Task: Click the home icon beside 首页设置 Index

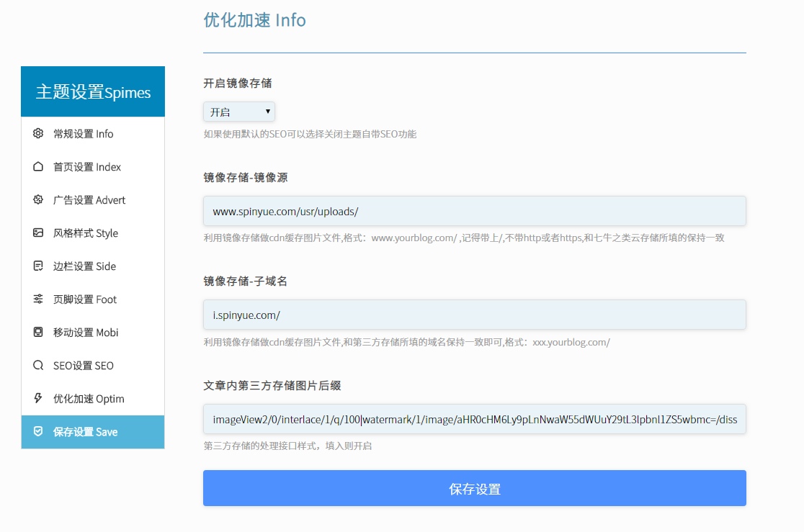Action: 38,166
